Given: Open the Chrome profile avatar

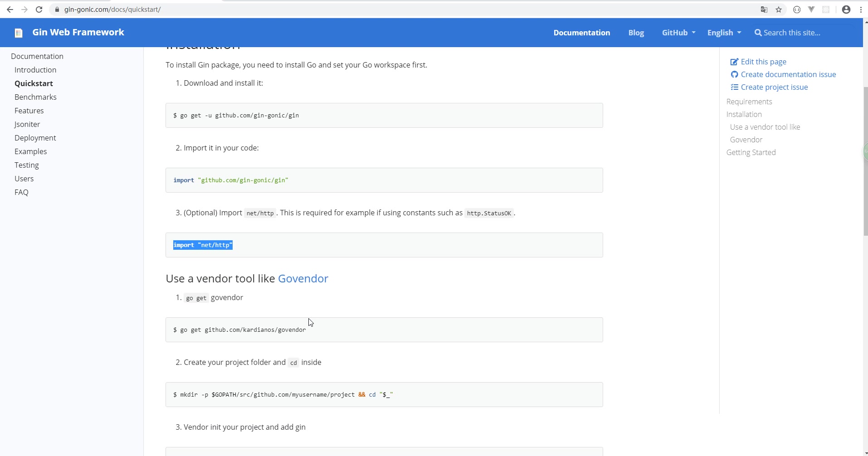Looking at the screenshot, I should click(x=846, y=10).
